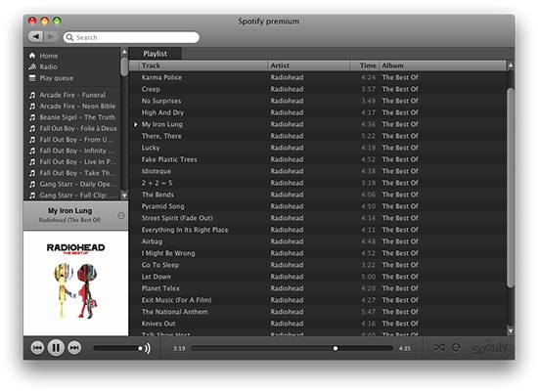Viewport: 538px width, 392px height.
Task: Switch to the Playlist tab
Action: click(x=156, y=54)
